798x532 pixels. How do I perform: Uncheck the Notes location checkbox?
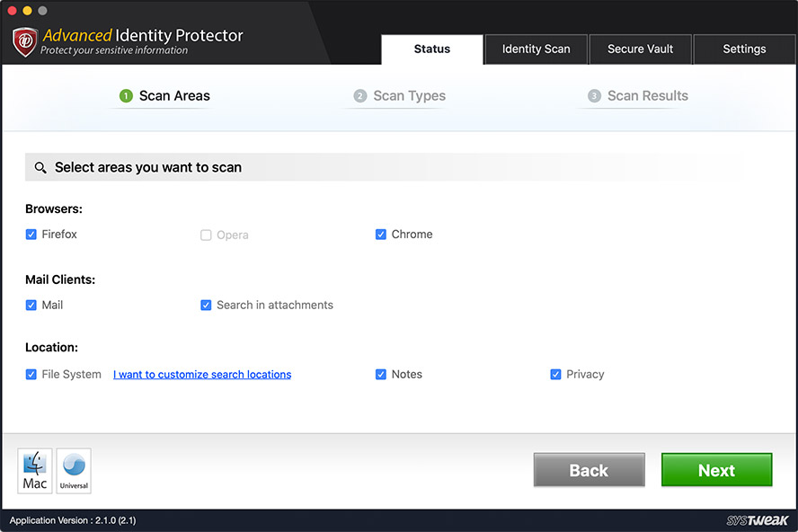pyautogui.click(x=381, y=374)
